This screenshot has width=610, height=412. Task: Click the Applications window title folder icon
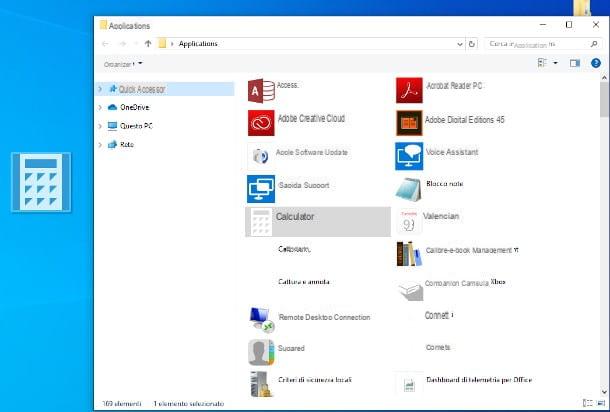pyautogui.click(x=103, y=25)
